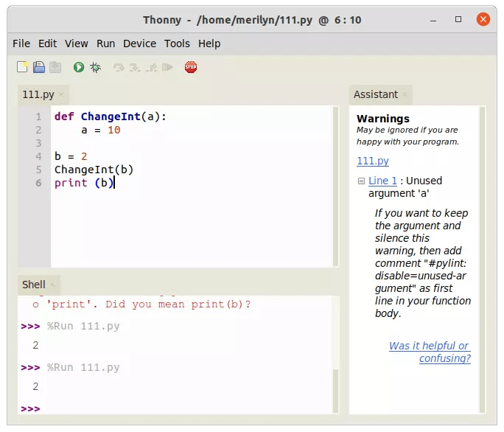Maximize the Thonny window

click(x=458, y=20)
